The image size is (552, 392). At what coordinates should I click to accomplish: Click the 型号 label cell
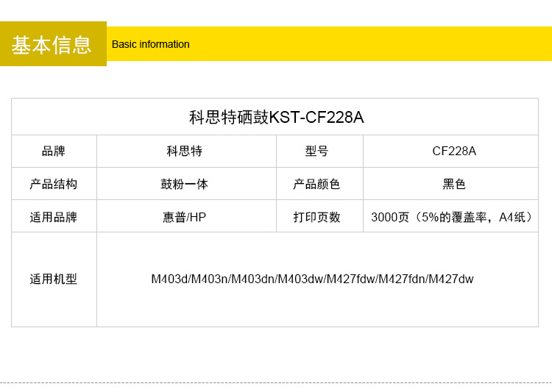(x=317, y=151)
